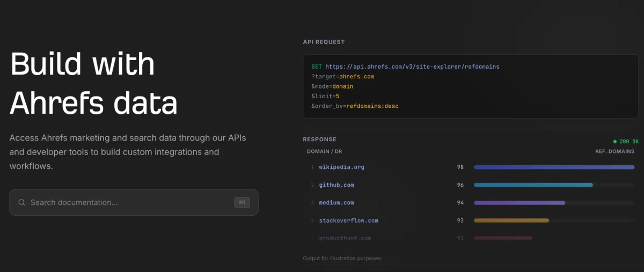Click the &order_by=refdomains:desc parameter line
The height and width of the screenshot is (272, 644).
355,106
